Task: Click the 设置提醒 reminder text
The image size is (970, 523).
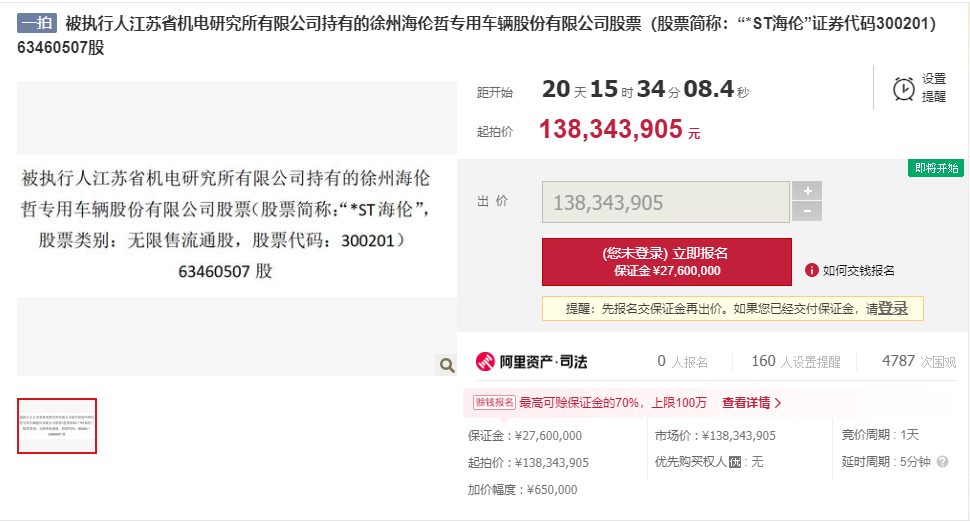Action: (x=934, y=88)
